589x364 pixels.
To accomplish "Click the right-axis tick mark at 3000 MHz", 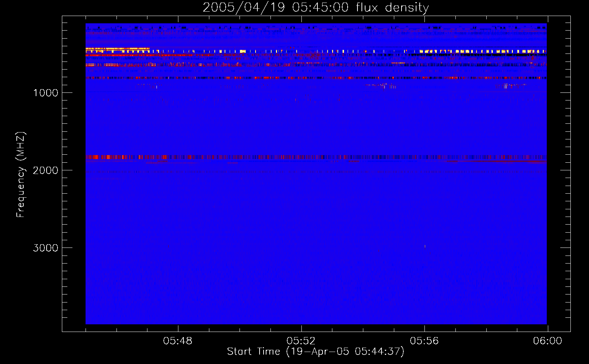I will tap(566, 248).
